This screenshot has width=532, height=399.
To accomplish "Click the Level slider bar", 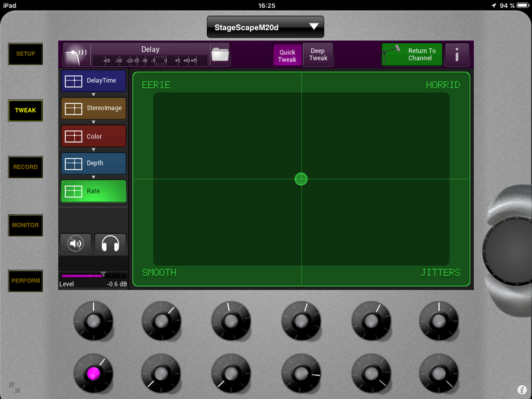I will (93, 276).
